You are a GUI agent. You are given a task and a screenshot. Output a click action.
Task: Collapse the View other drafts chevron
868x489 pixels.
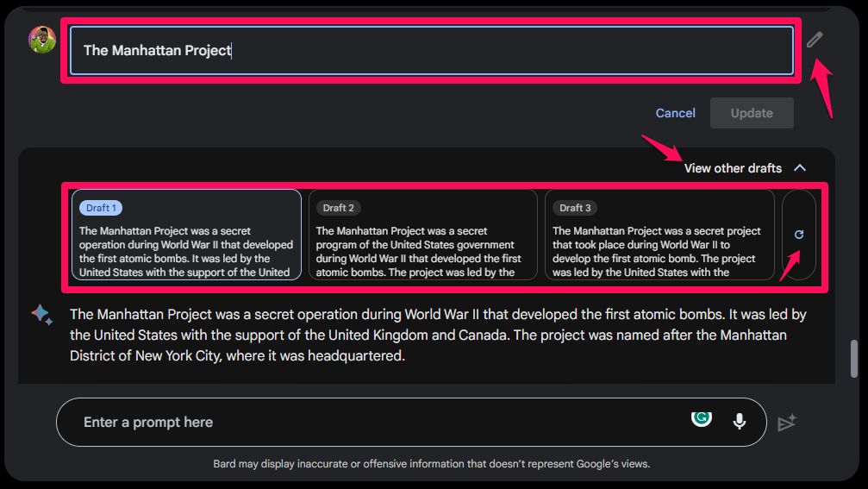pyautogui.click(x=800, y=168)
